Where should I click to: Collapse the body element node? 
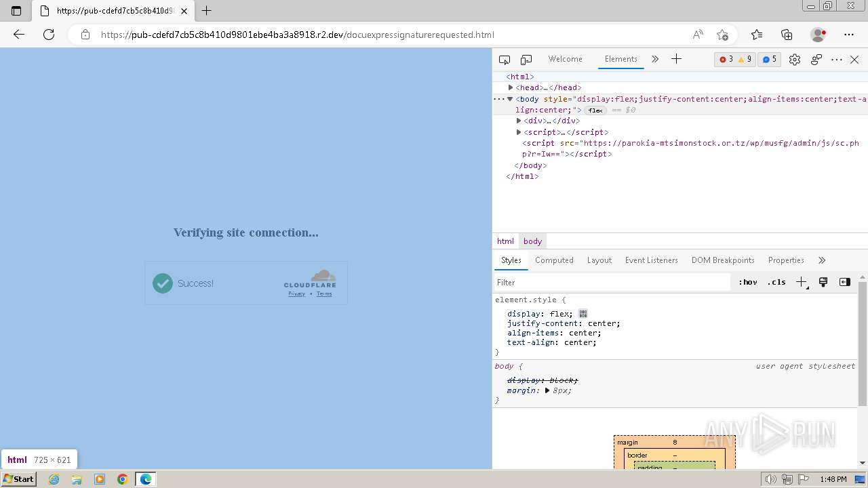[x=510, y=99]
